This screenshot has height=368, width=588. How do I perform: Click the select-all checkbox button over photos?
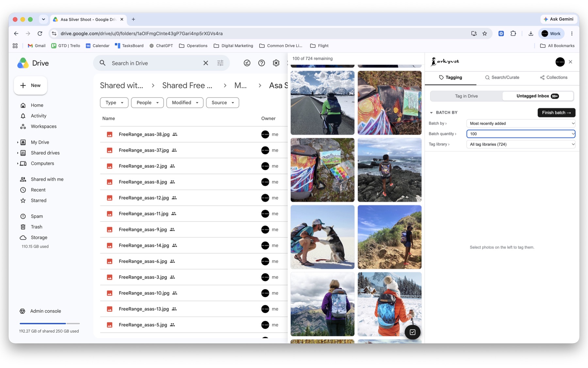pos(413,332)
